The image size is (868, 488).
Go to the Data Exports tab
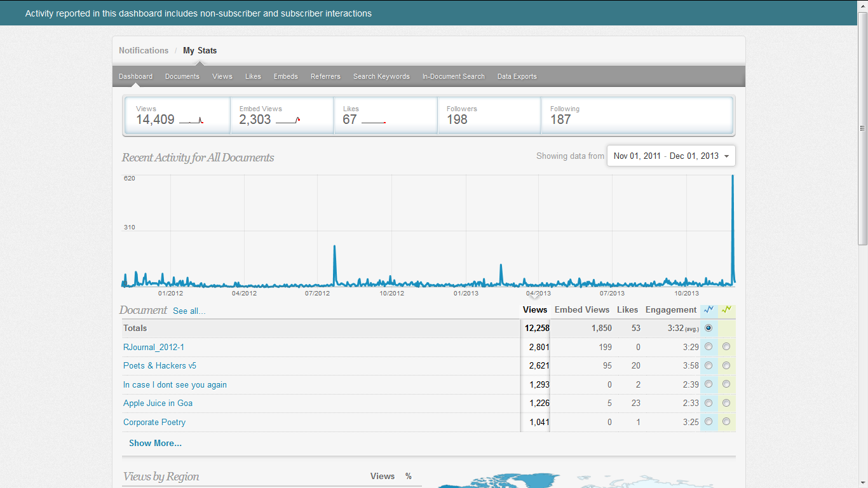click(x=517, y=76)
